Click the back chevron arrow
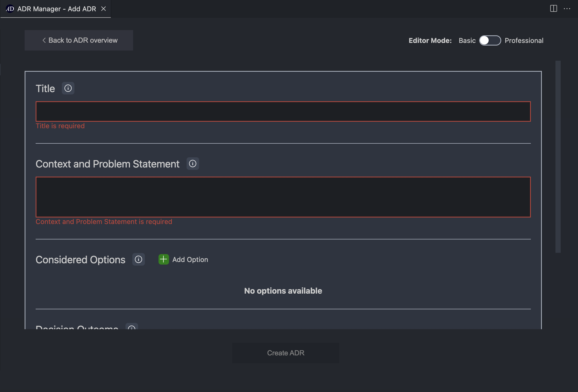This screenshot has width=578, height=392. click(x=44, y=40)
